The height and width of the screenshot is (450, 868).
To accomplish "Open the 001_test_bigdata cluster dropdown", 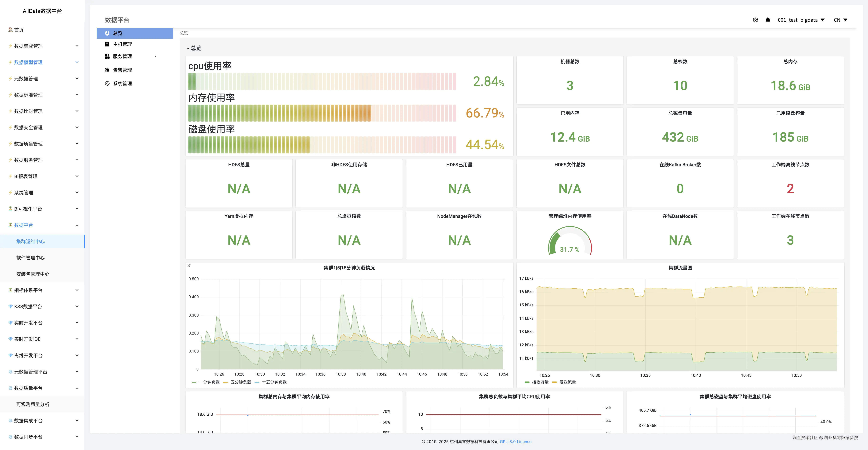I will point(801,20).
